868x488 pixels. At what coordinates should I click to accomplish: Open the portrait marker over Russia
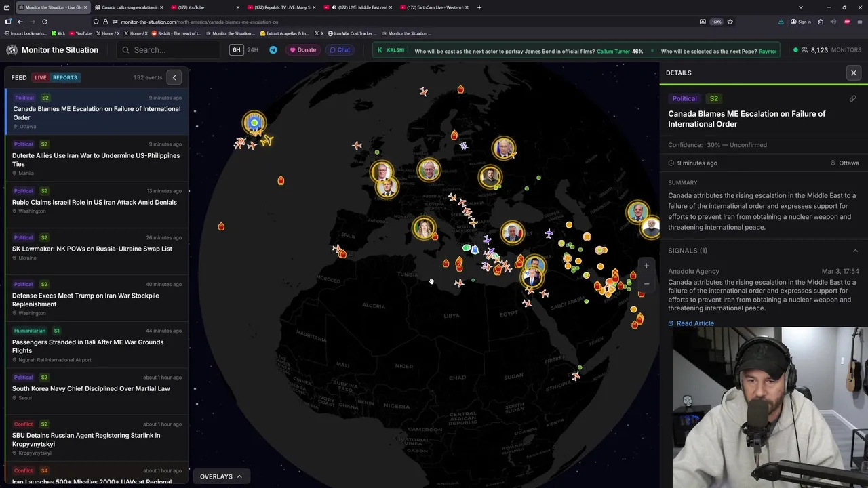click(504, 148)
